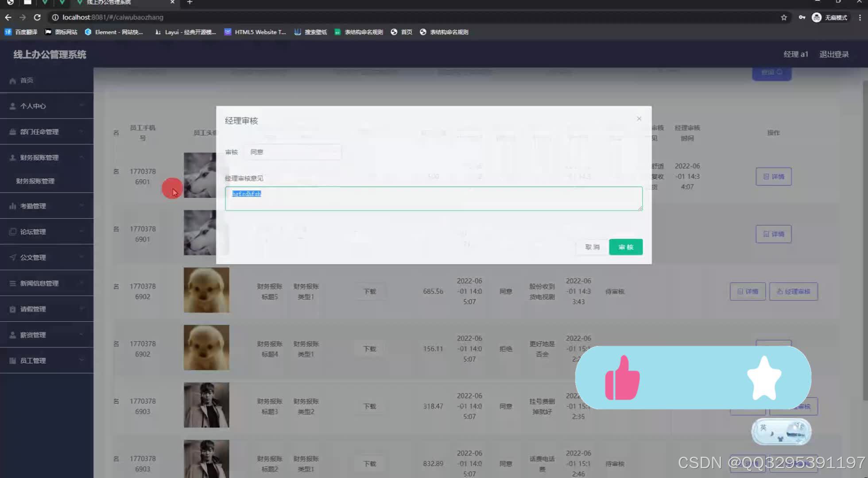Click the puppy avatar in 标题5 row
Screen dimensions: 868x478
[206, 290]
